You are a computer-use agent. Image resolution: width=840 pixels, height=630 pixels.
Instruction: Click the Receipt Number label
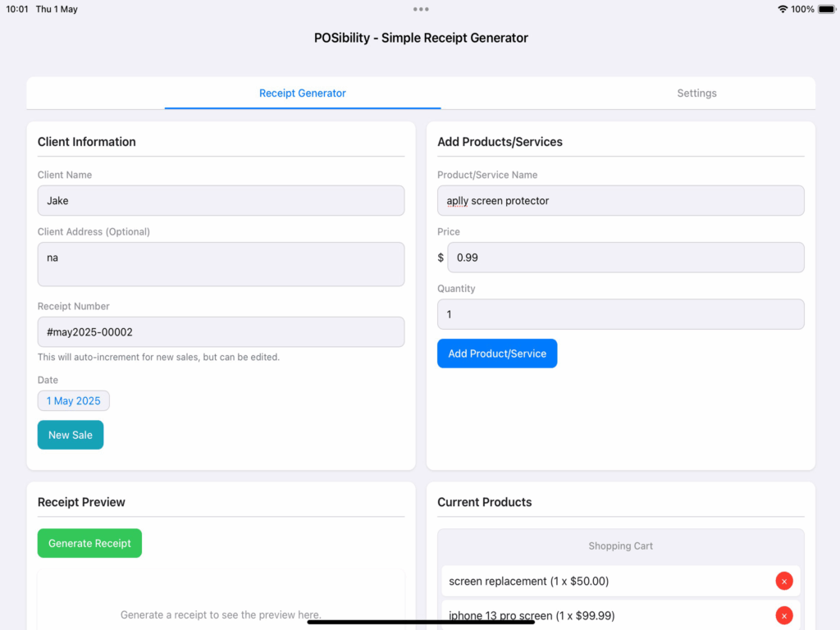(73, 306)
